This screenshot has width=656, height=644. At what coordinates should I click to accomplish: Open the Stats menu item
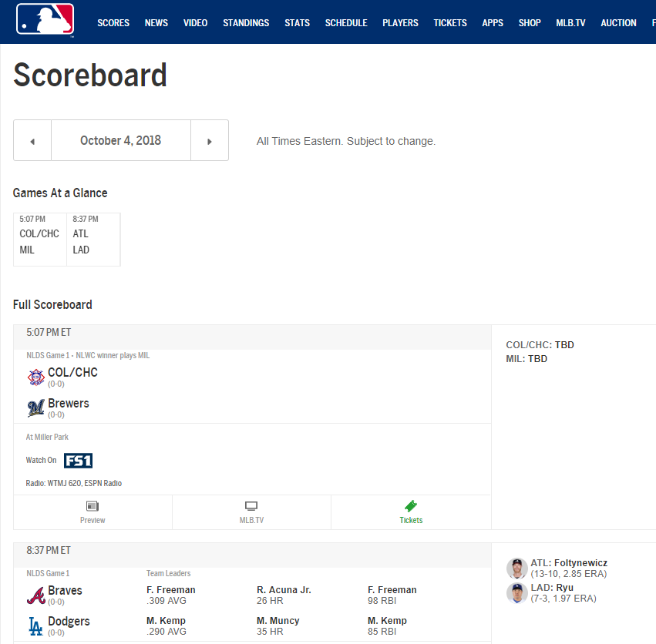(x=297, y=23)
